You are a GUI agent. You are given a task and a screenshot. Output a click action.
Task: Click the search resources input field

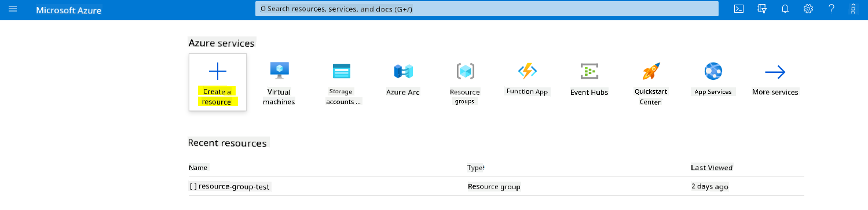486,9
